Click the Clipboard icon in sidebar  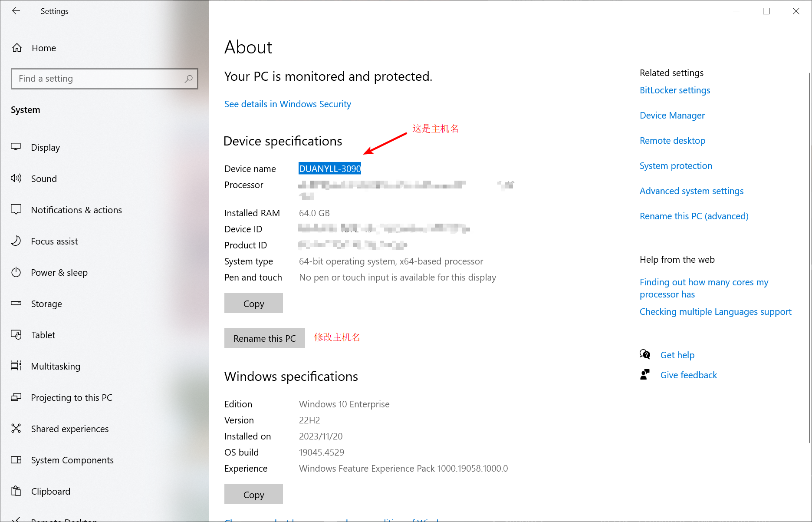pos(16,491)
